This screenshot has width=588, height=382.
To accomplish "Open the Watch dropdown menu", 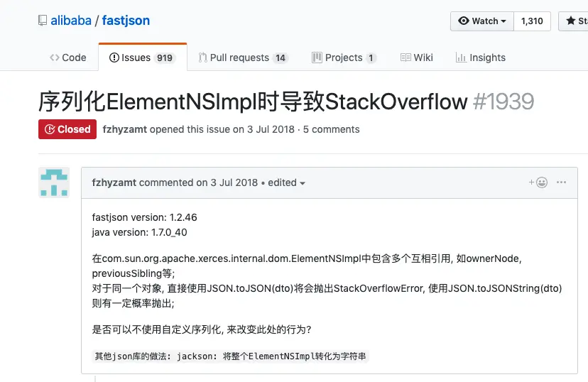I will [482, 21].
